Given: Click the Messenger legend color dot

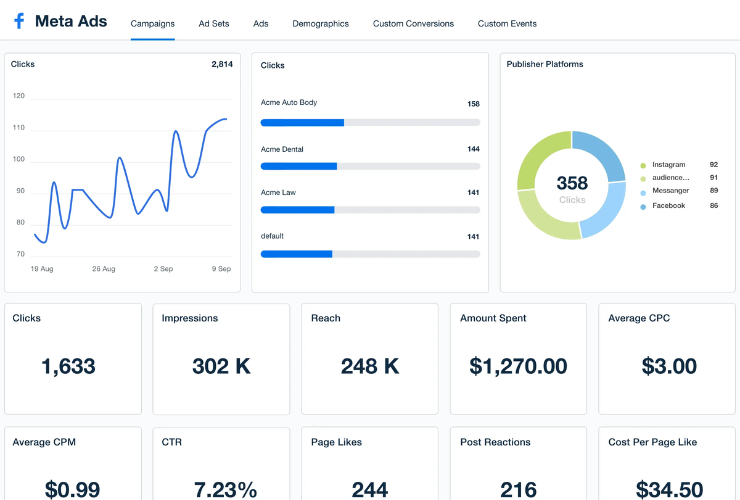Looking at the screenshot, I should click(x=643, y=192).
